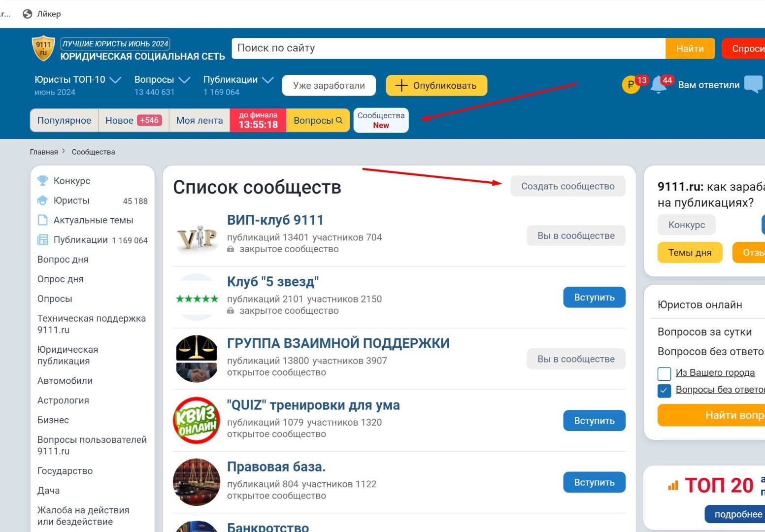Uncheck the Вопросы без ответов checkbox
The image size is (765, 532).
coord(664,391)
